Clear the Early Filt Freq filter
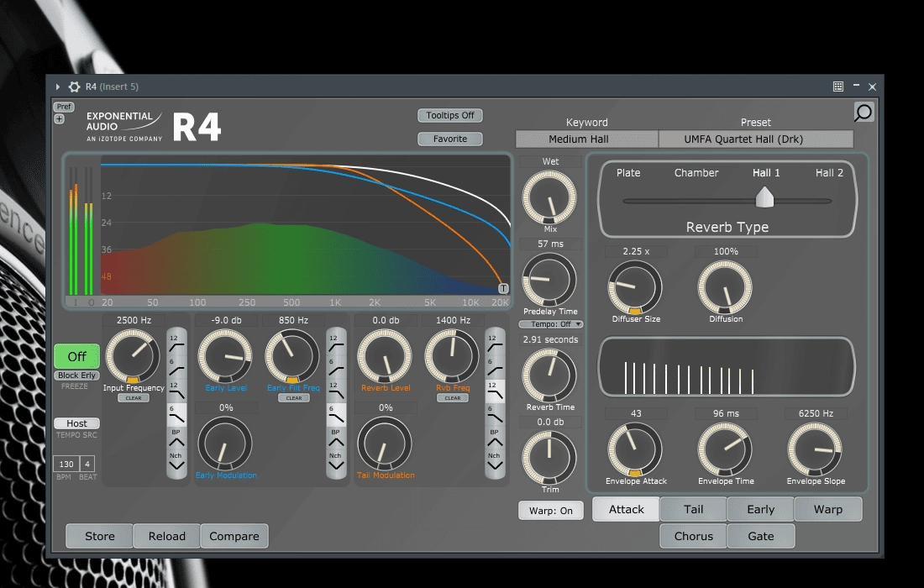Viewport: 924px width, 588px height. (x=293, y=397)
